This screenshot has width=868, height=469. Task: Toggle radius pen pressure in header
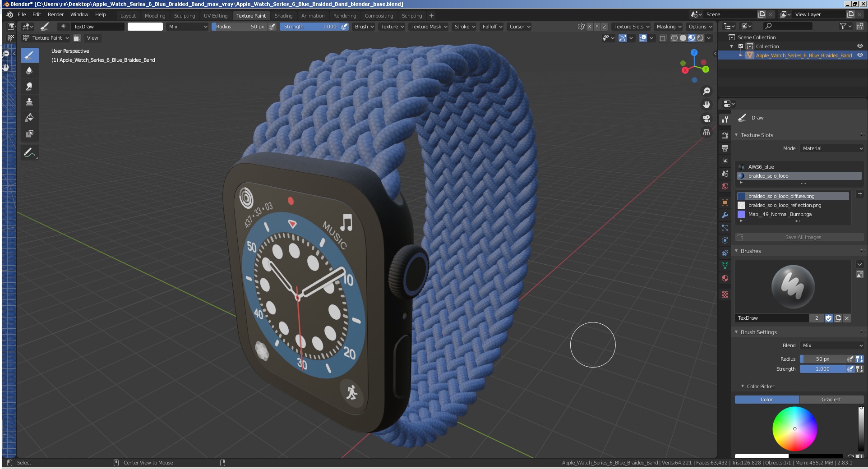(272, 27)
